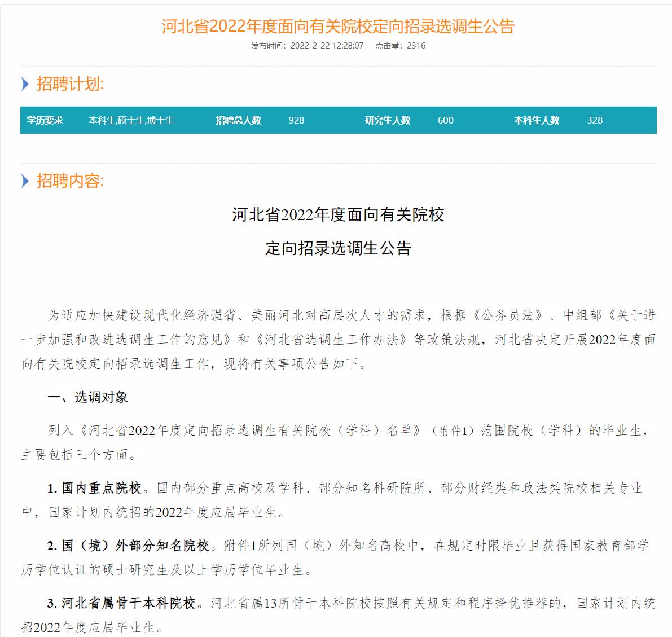
Task: Click the bold 2. 国（境）外部分知名院校 text
Action: 128,546
